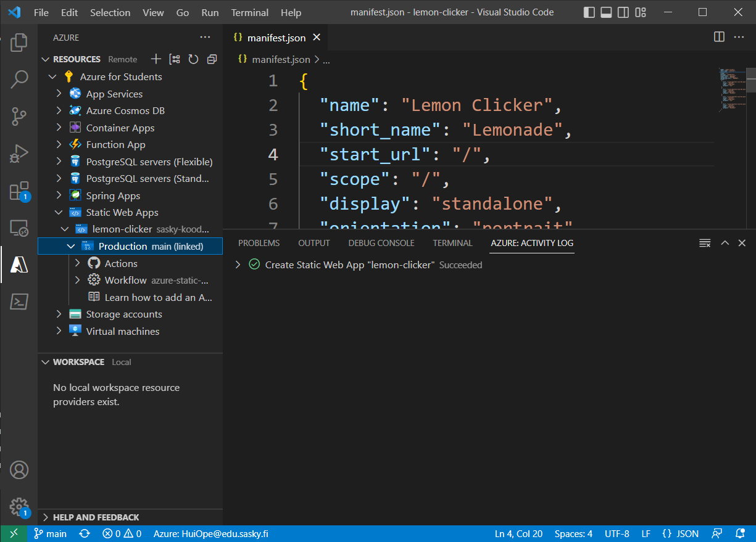
Task: Open notifications bell in status bar
Action: click(741, 534)
